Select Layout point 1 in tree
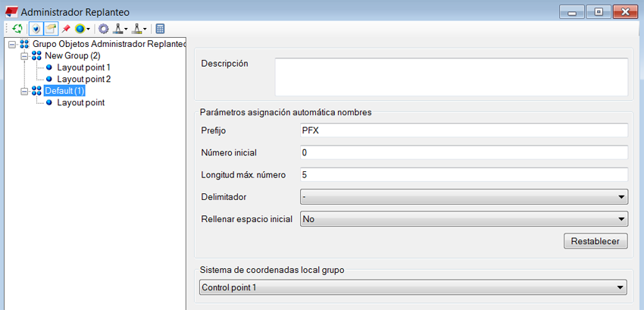This screenshot has height=310, width=644. click(x=83, y=67)
